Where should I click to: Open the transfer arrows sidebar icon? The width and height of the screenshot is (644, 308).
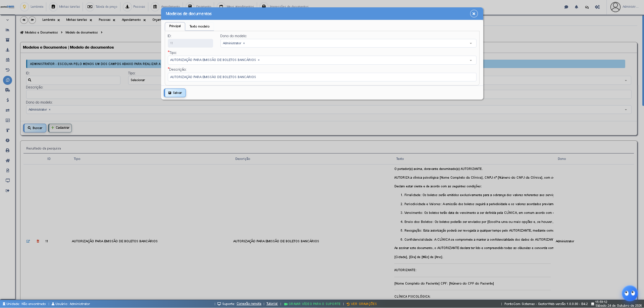pos(7,110)
